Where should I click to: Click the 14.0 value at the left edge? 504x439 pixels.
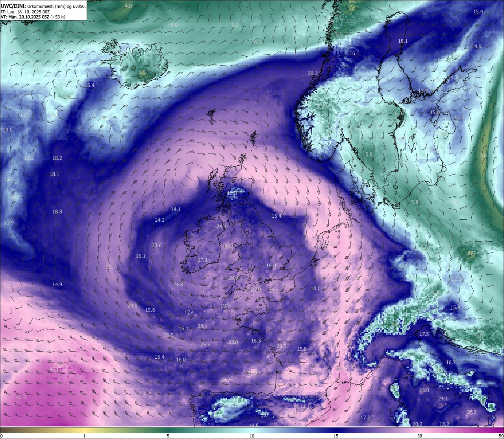point(7,130)
